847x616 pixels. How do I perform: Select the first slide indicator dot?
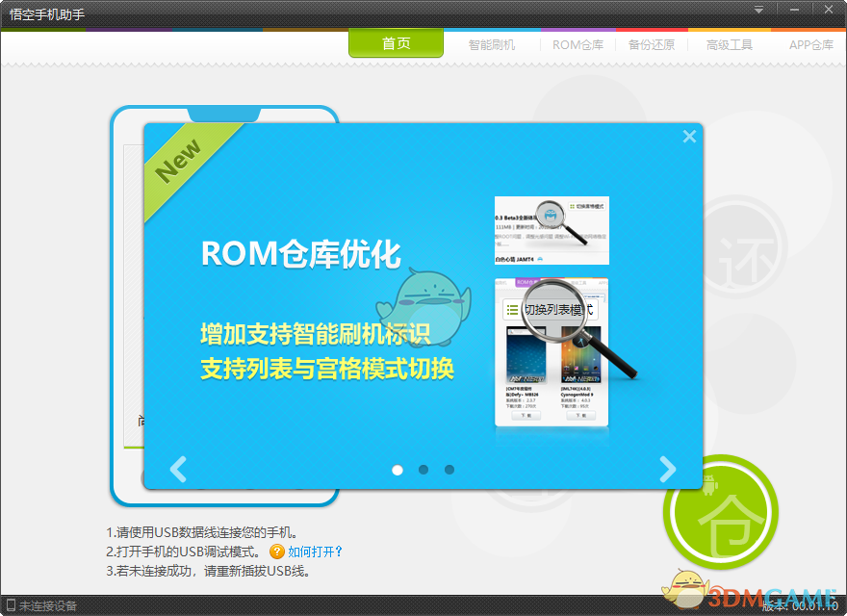click(x=398, y=470)
